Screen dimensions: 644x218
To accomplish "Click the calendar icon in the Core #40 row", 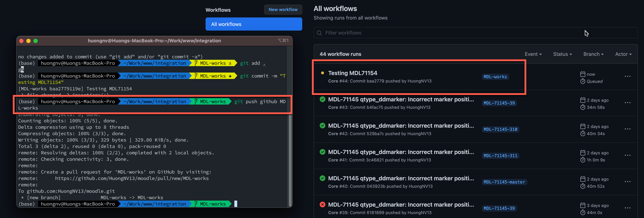I will pyautogui.click(x=582, y=179).
